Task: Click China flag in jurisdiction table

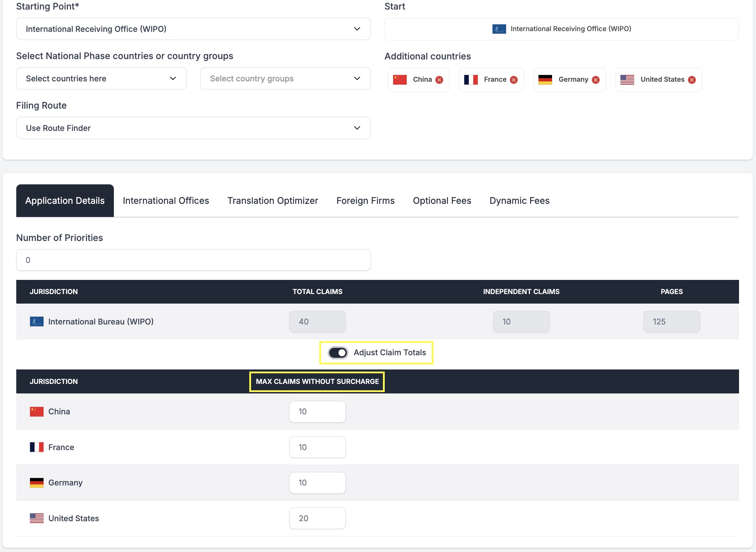Action: [x=37, y=412]
